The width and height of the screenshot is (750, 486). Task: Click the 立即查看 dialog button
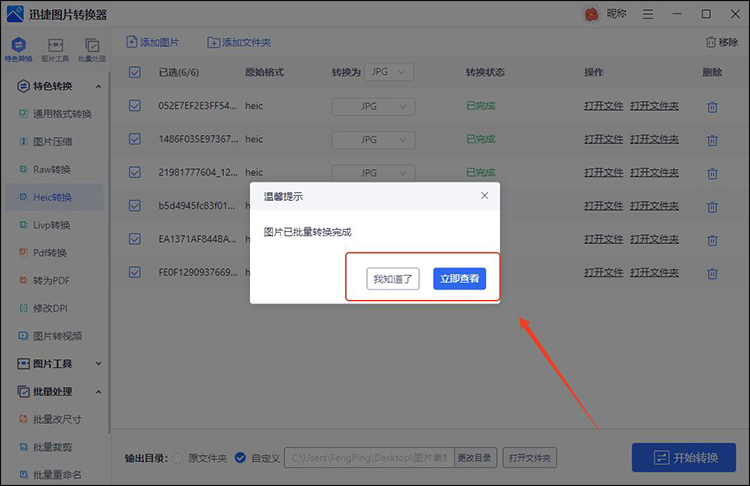pos(460,278)
